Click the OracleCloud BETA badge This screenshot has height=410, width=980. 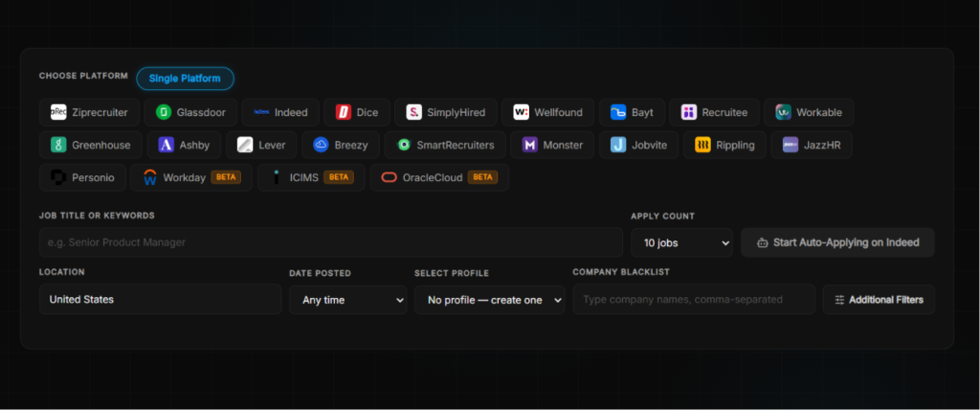coord(483,178)
